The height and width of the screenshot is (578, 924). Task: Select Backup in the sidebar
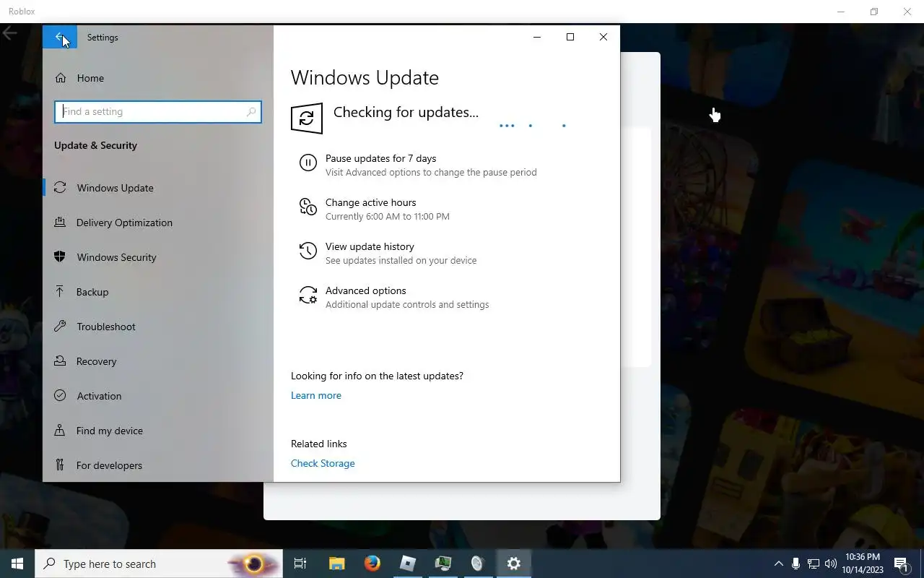pos(158,292)
